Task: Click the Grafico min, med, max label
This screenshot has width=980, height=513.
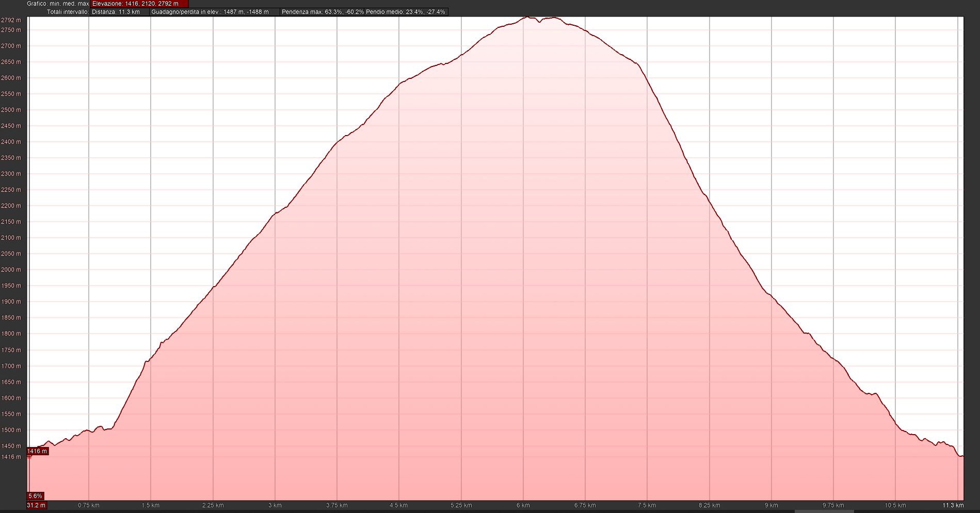Action: 58,4
